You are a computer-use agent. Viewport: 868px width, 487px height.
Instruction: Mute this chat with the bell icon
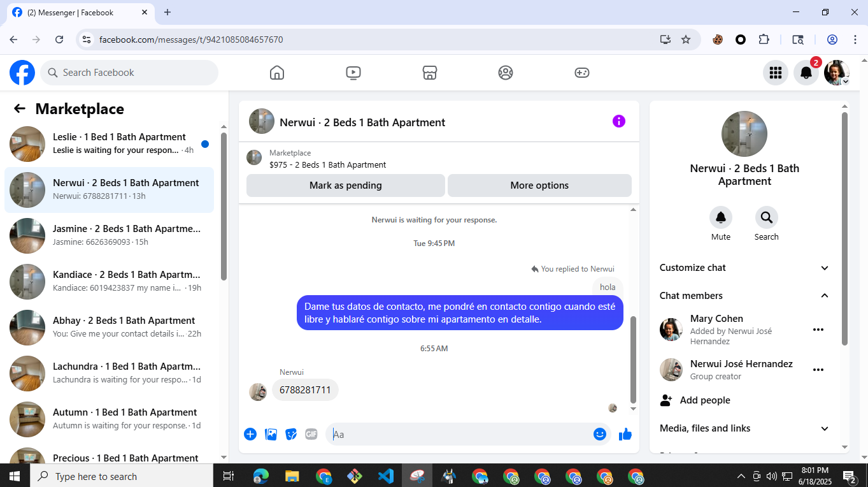point(721,217)
